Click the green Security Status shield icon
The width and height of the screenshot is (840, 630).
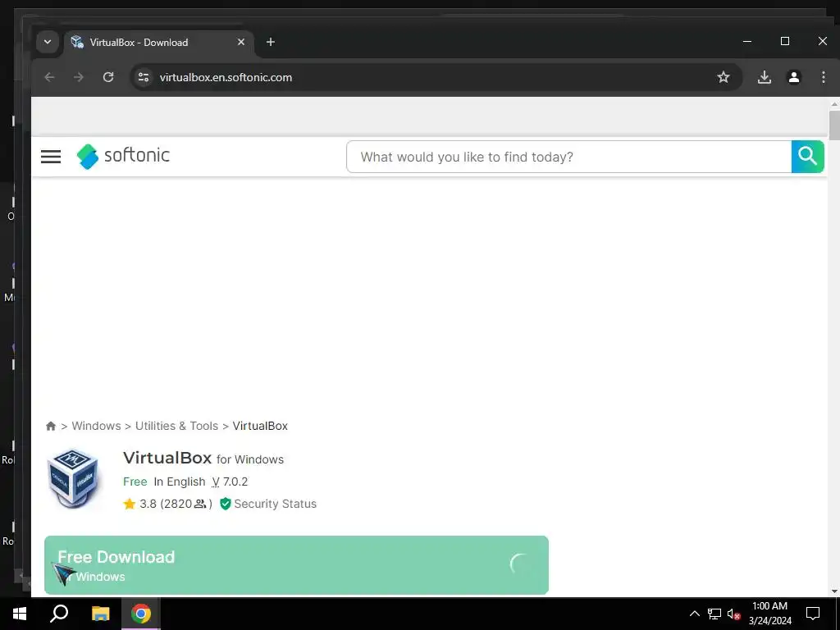coord(226,504)
